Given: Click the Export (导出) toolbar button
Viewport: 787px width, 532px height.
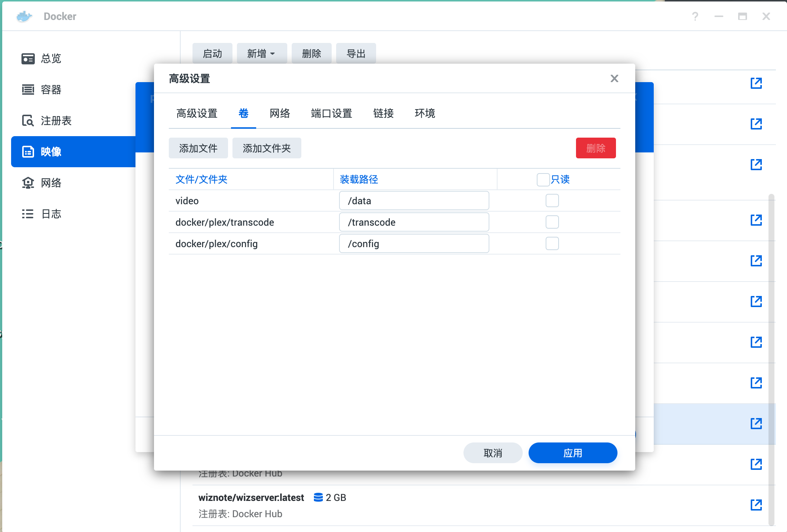Looking at the screenshot, I should pos(356,53).
